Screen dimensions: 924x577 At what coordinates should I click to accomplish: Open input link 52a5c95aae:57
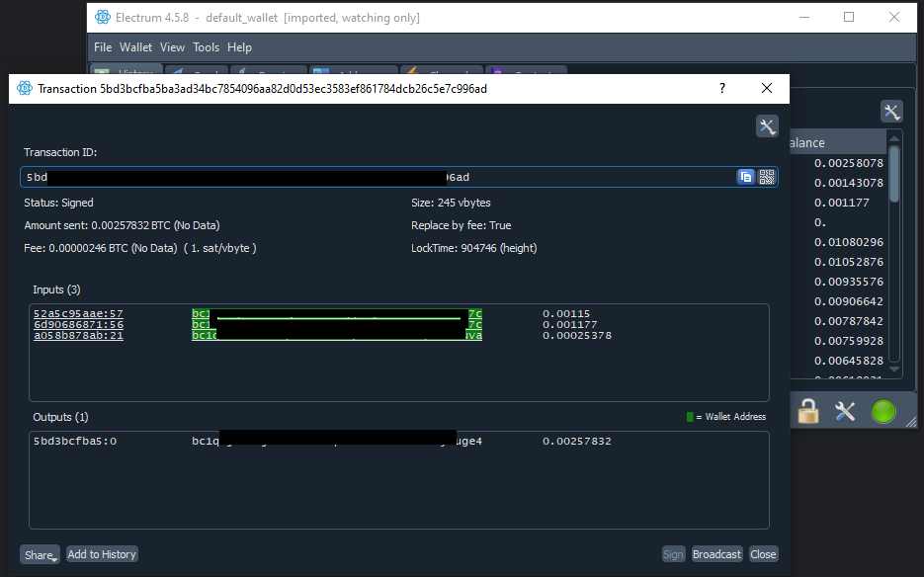tap(78, 313)
